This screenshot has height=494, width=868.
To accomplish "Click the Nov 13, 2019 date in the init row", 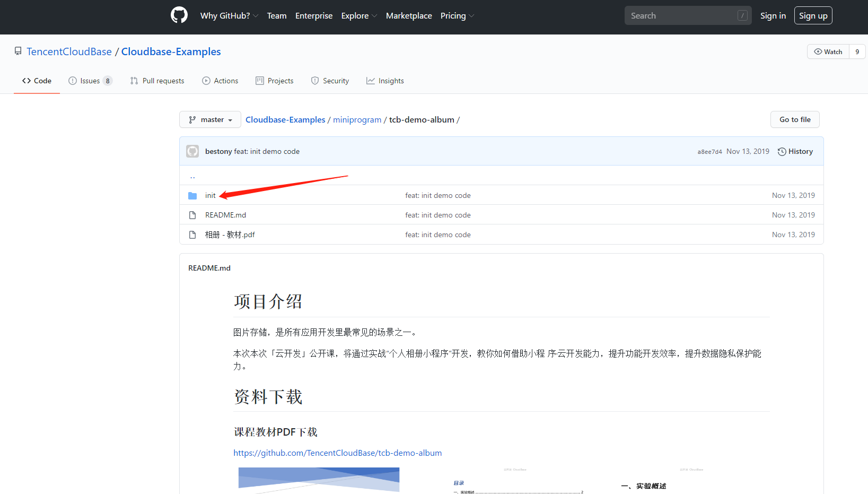I will pyautogui.click(x=793, y=195).
